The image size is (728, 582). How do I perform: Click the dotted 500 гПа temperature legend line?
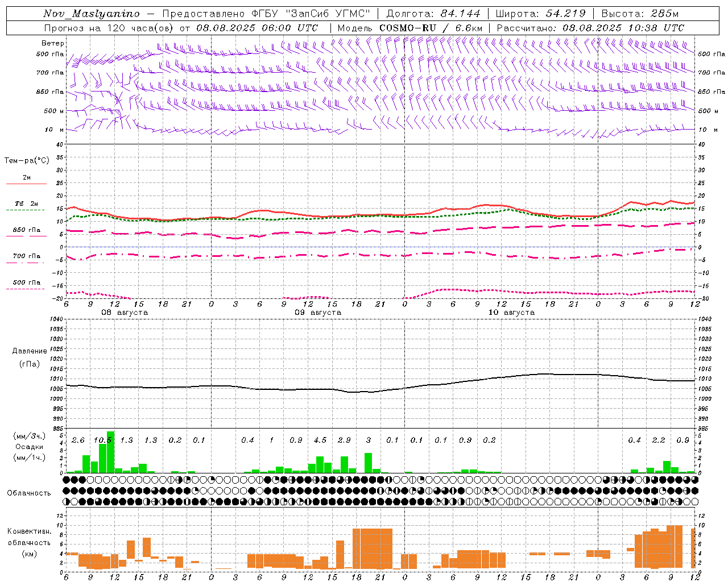[x=25, y=289]
